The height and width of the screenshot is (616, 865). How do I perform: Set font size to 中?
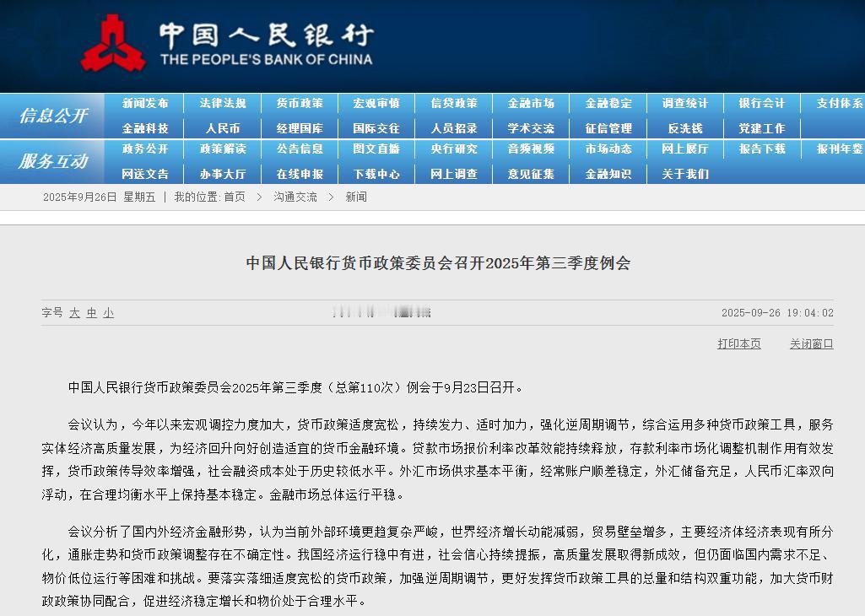pos(92,313)
